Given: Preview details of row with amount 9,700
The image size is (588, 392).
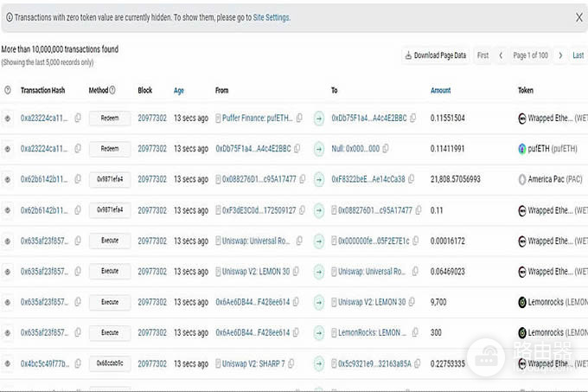Looking at the screenshot, I should tap(8, 302).
